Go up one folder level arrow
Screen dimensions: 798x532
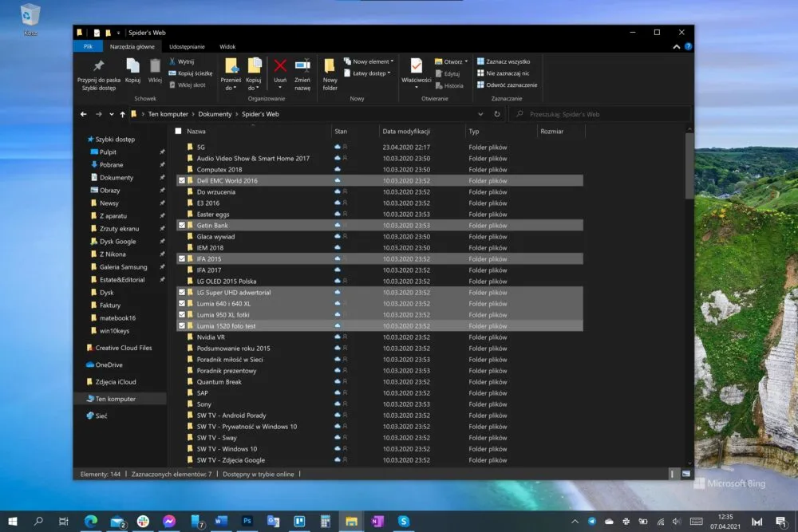pyautogui.click(x=123, y=114)
